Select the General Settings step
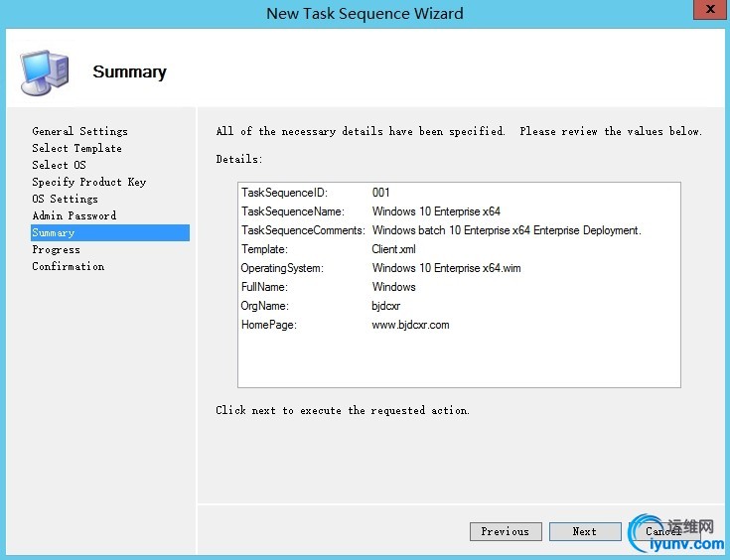This screenshot has width=730, height=560. tap(79, 131)
